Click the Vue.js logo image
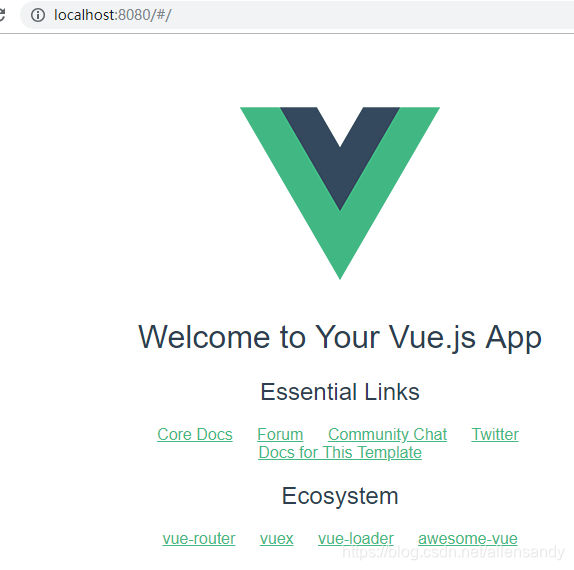The width and height of the screenshot is (574, 570). pyautogui.click(x=340, y=193)
